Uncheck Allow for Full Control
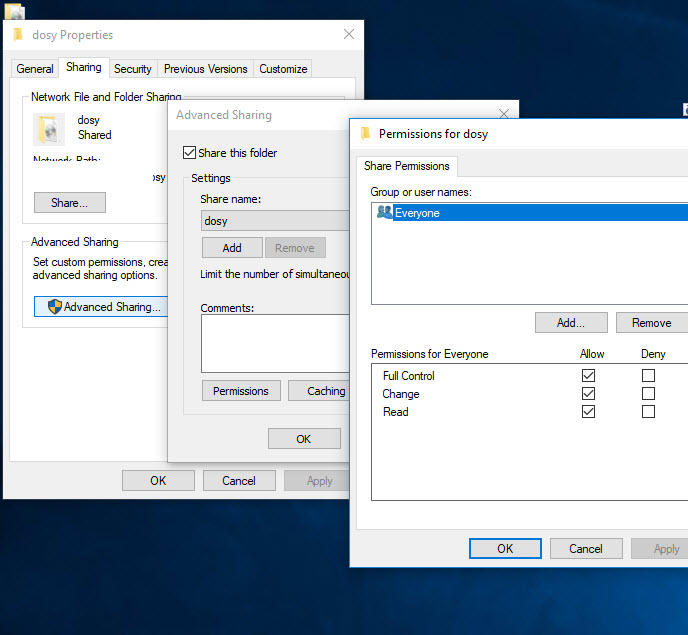 point(588,376)
